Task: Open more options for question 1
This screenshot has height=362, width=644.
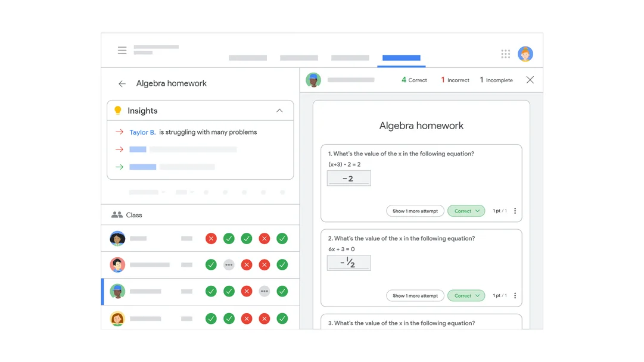Action: tap(515, 211)
